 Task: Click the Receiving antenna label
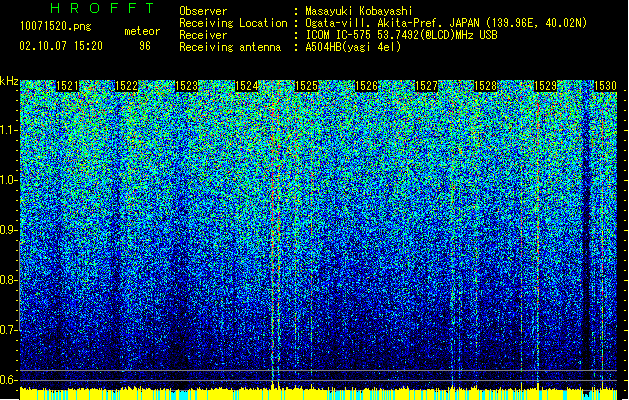click(230, 47)
